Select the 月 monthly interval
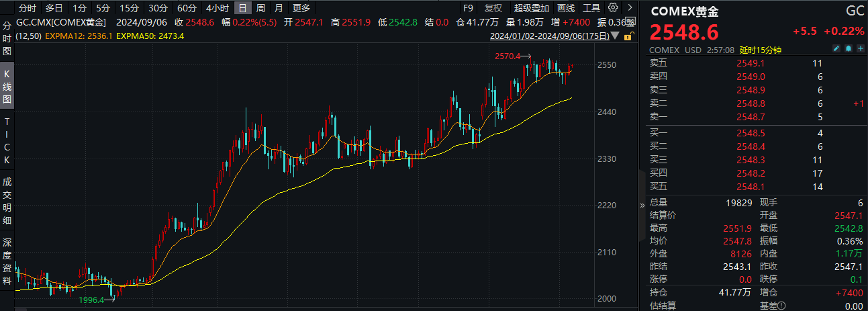This screenshot has height=311, width=868. point(279,8)
